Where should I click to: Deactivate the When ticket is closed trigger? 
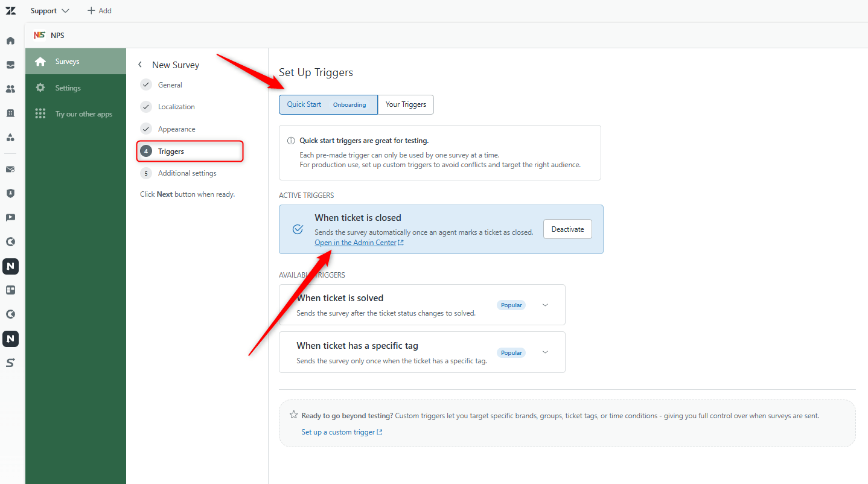pos(567,229)
